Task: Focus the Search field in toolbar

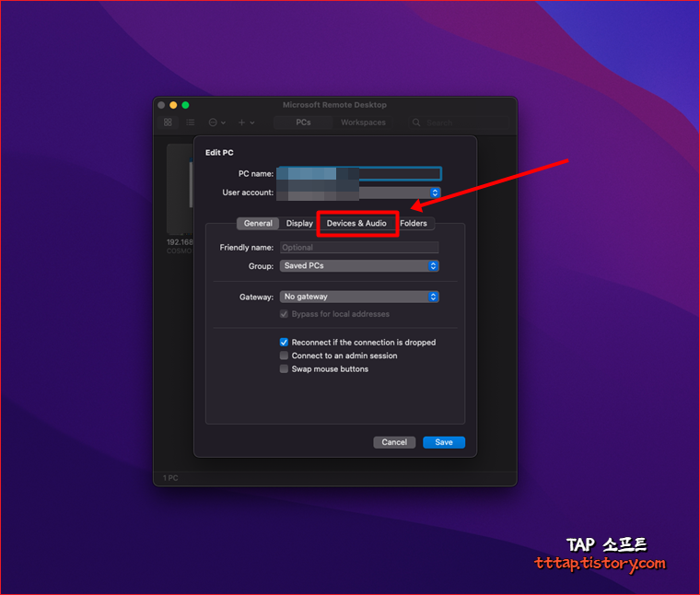Action: pyautogui.click(x=459, y=122)
